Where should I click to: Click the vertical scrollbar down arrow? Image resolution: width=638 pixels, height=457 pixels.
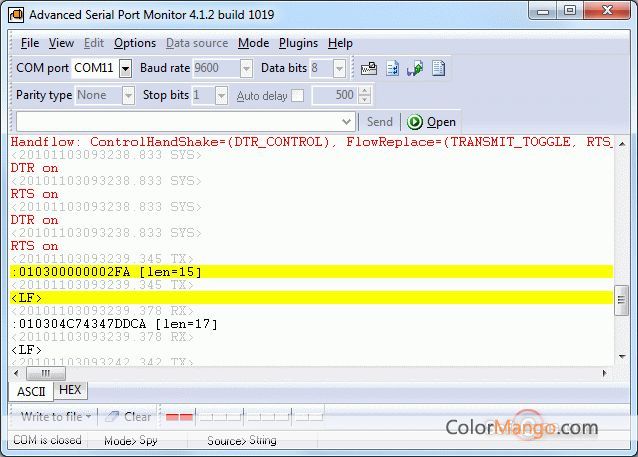(622, 357)
